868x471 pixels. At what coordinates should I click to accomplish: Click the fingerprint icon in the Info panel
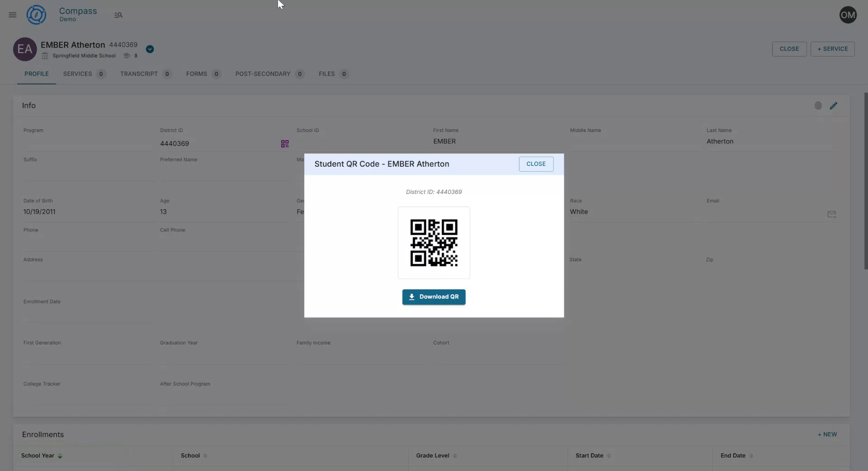click(818, 105)
